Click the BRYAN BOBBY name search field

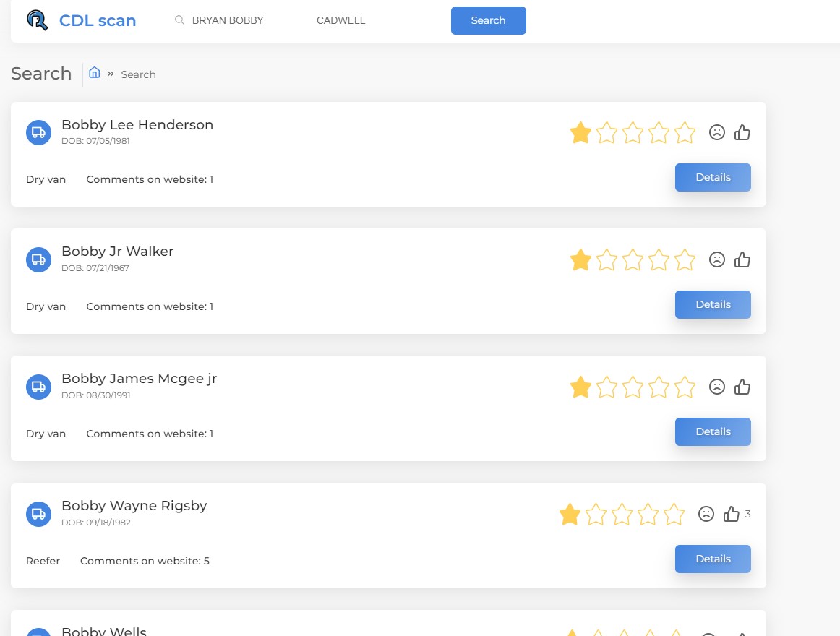click(239, 20)
